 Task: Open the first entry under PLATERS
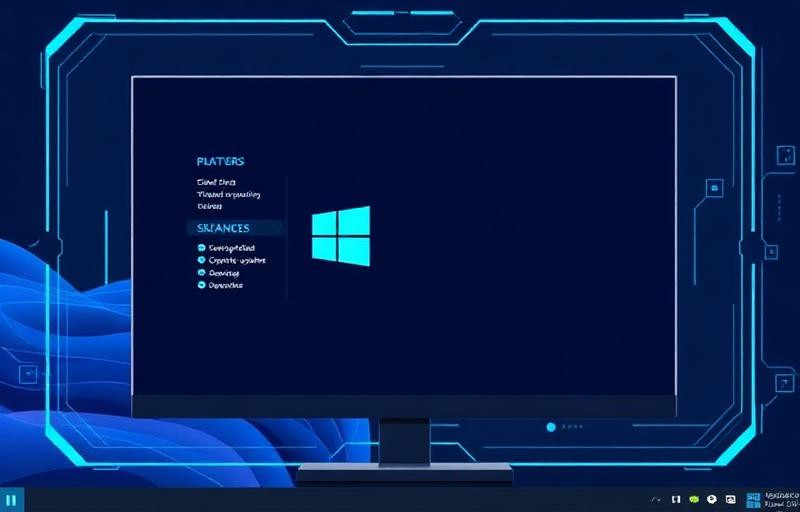tap(216, 182)
